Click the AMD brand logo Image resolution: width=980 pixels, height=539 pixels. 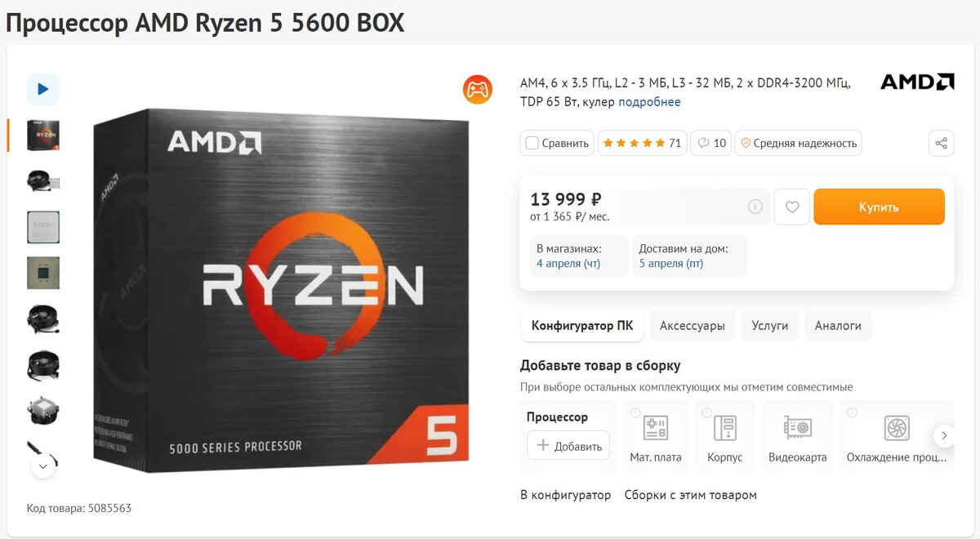click(917, 82)
